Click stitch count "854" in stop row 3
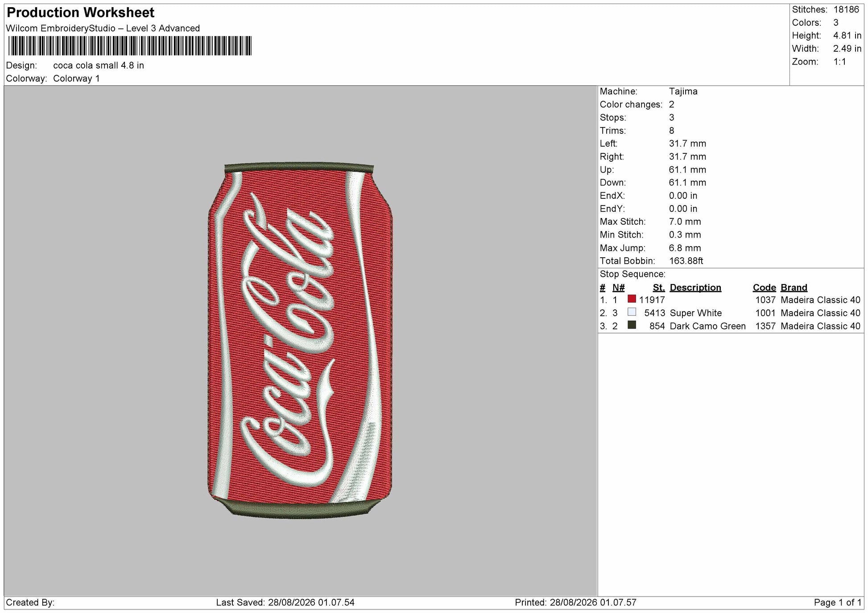Image resolution: width=868 pixels, height=613 pixels. coord(657,326)
